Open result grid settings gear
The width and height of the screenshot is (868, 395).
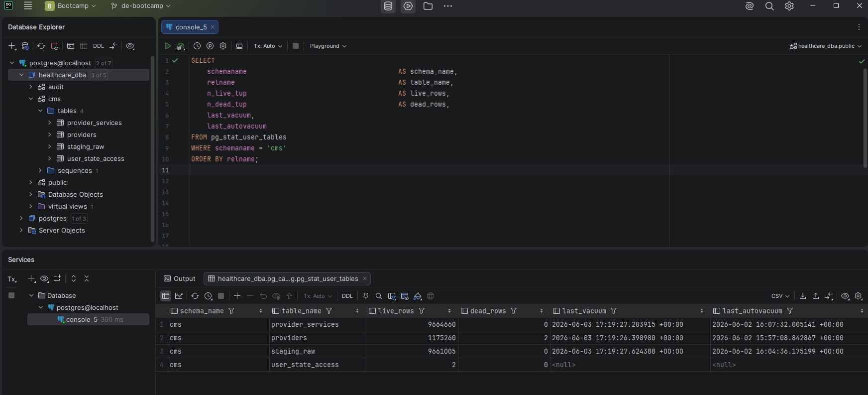[859, 296]
